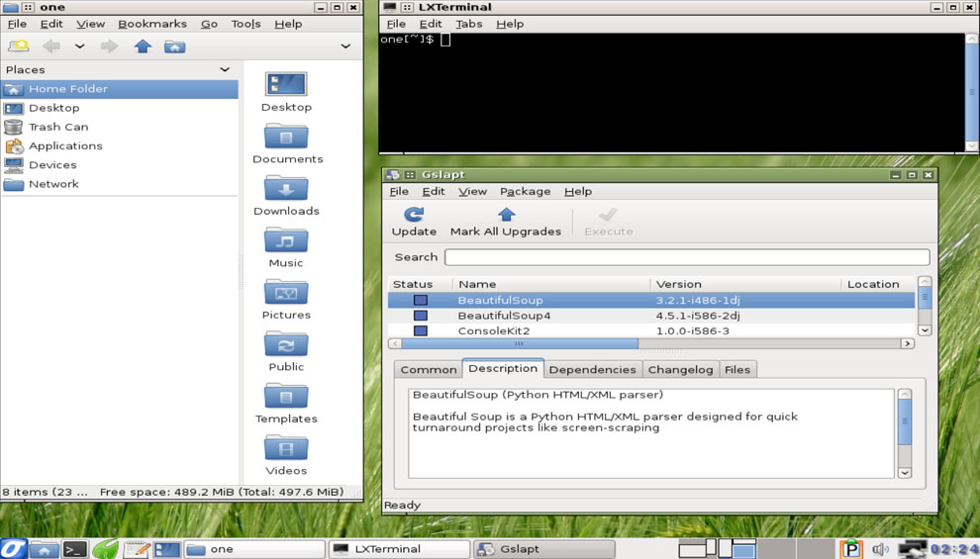The width and height of the screenshot is (980, 559).
Task: Sort packages by the Name column header
Action: click(551, 284)
